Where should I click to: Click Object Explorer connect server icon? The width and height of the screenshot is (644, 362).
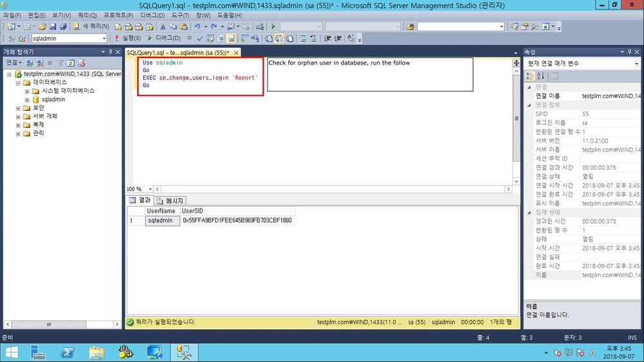[x=30, y=62]
